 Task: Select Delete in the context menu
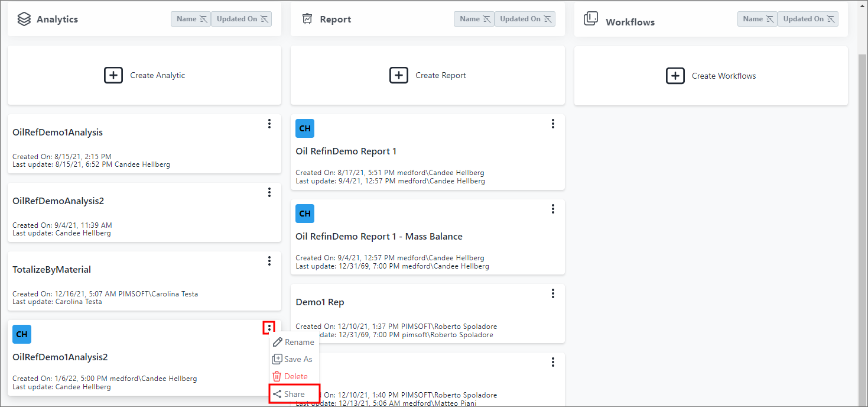coord(295,376)
